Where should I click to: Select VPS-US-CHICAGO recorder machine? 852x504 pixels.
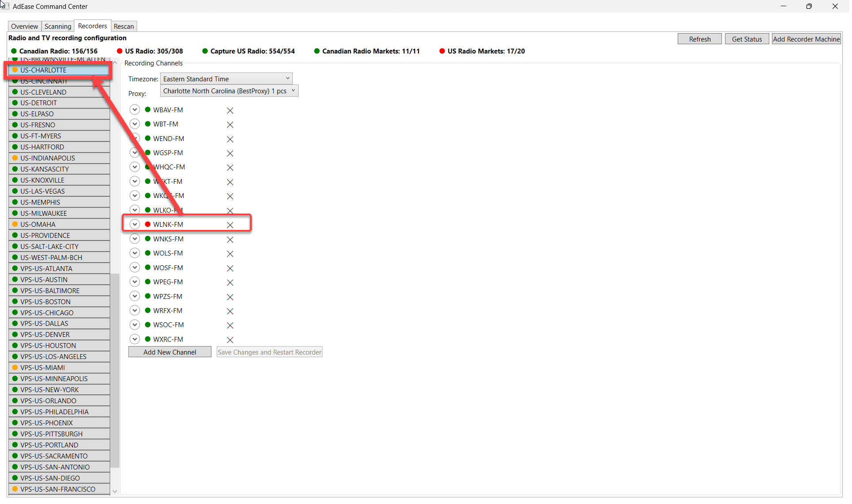pyautogui.click(x=59, y=313)
